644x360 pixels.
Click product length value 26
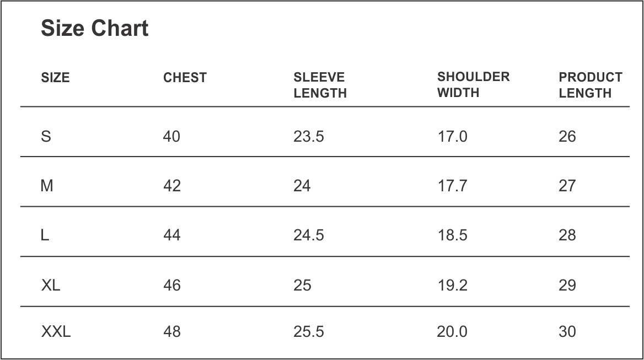click(x=567, y=136)
